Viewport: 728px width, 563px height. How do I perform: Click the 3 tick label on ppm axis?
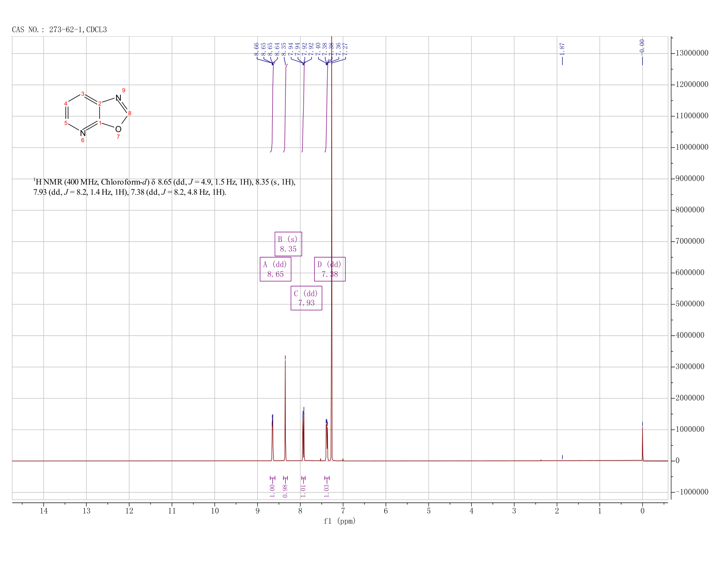(514, 511)
